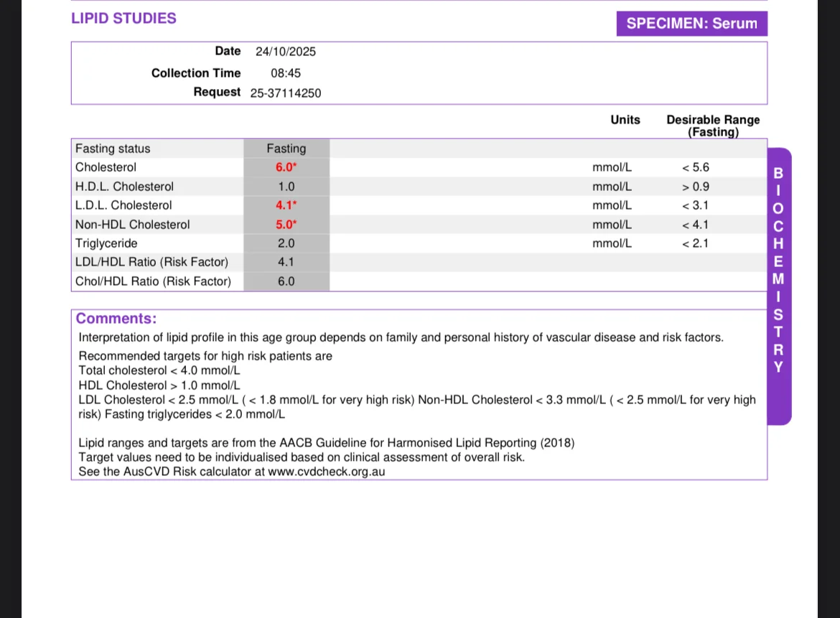The width and height of the screenshot is (840, 618).
Task: Click the AACB Guideline reference sentence
Action: point(326,443)
